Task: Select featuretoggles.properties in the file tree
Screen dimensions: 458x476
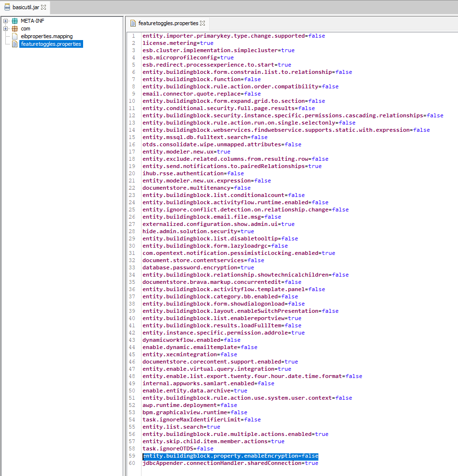Action: (x=51, y=44)
